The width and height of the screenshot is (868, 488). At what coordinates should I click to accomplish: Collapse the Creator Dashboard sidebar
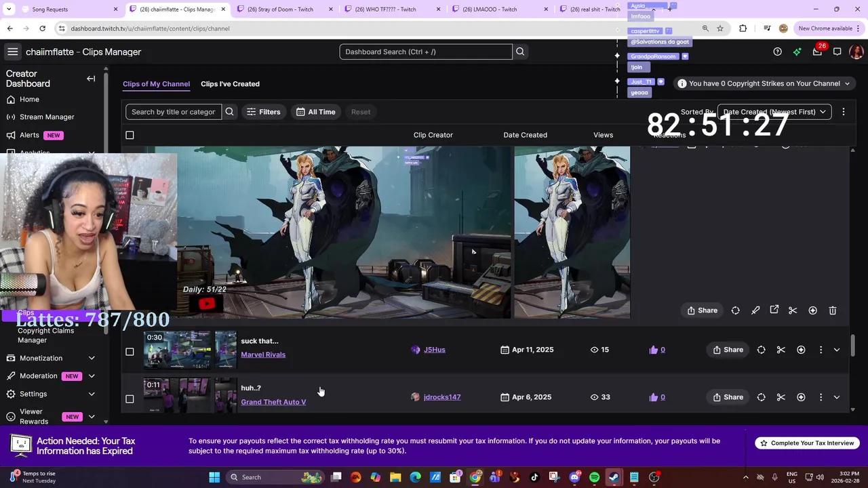click(x=91, y=79)
